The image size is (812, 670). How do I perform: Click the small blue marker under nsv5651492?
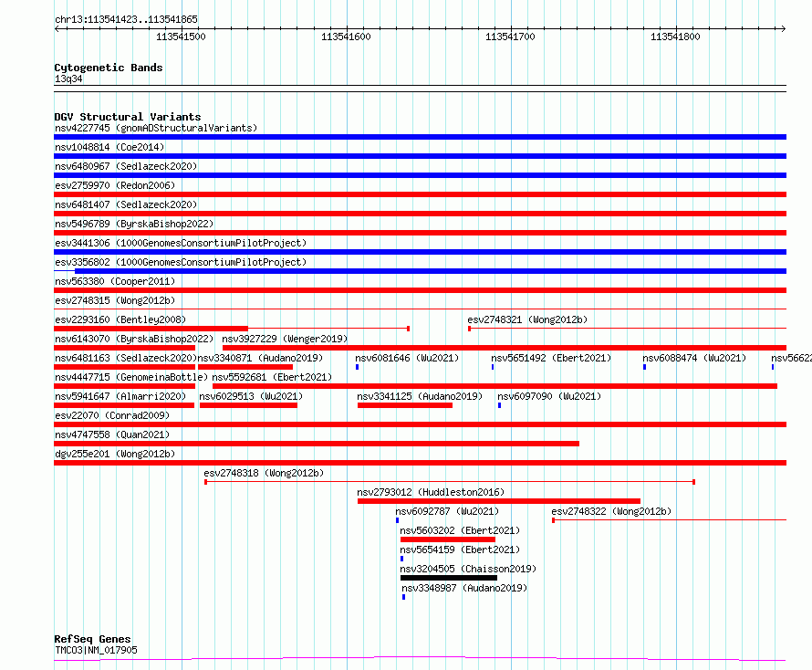click(493, 367)
